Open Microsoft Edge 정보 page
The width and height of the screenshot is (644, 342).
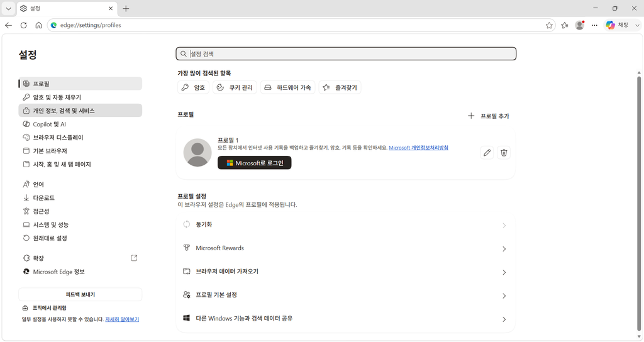point(80,272)
